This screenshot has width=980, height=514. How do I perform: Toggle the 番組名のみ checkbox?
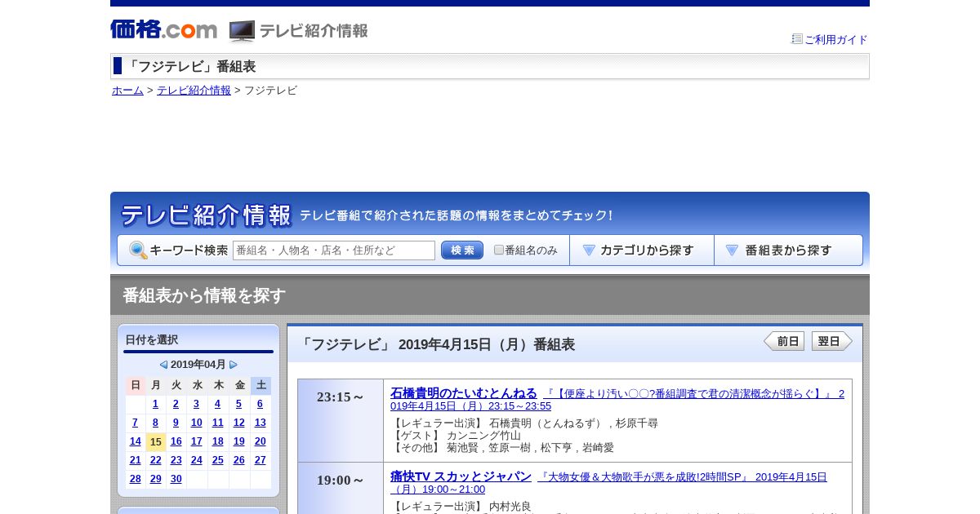click(499, 250)
